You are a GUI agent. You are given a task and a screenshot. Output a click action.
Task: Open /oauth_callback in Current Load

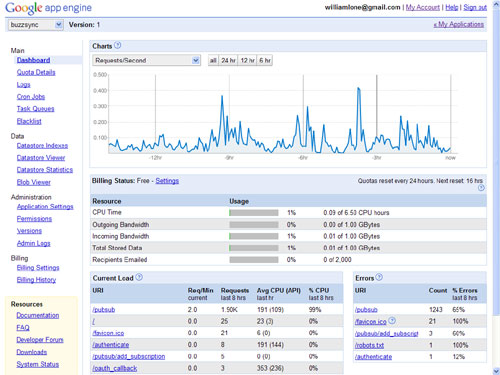click(115, 368)
